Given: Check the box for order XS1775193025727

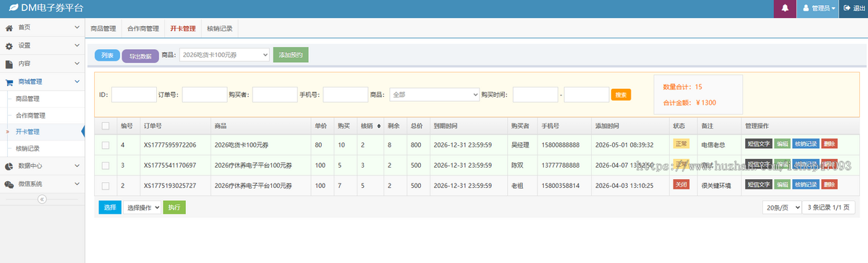Looking at the screenshot, I should [106, 185].
